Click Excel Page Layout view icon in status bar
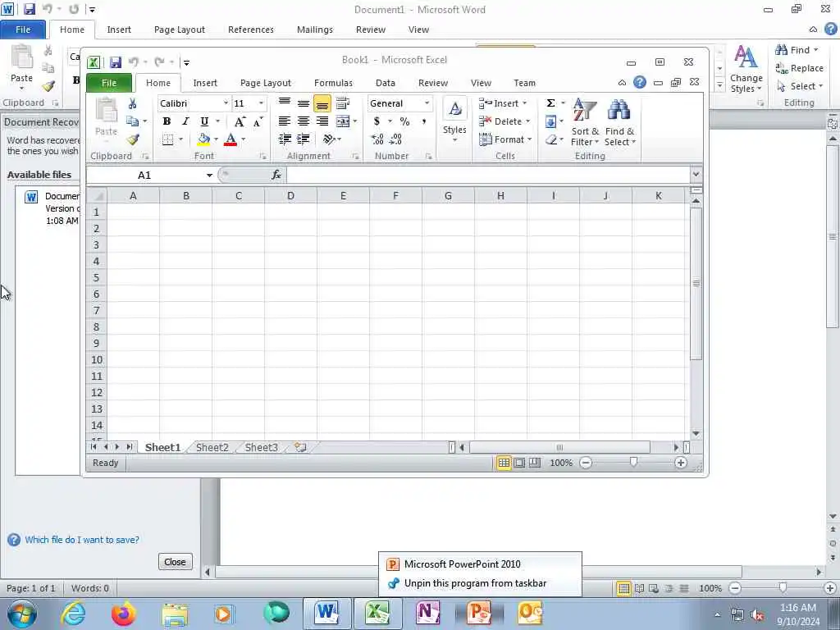This screenshot has height=630, width=840. coord(519,463)
